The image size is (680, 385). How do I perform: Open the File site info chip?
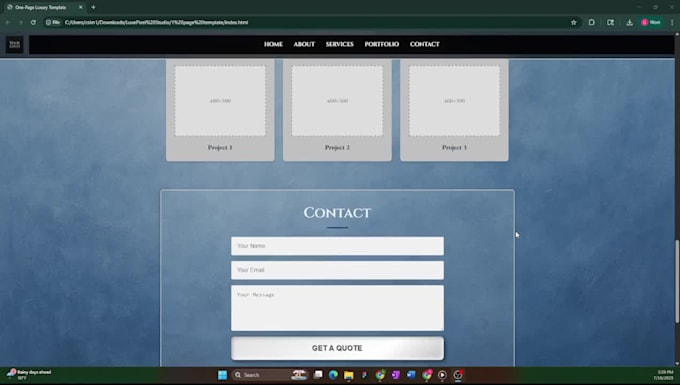(x=53, y=22)
